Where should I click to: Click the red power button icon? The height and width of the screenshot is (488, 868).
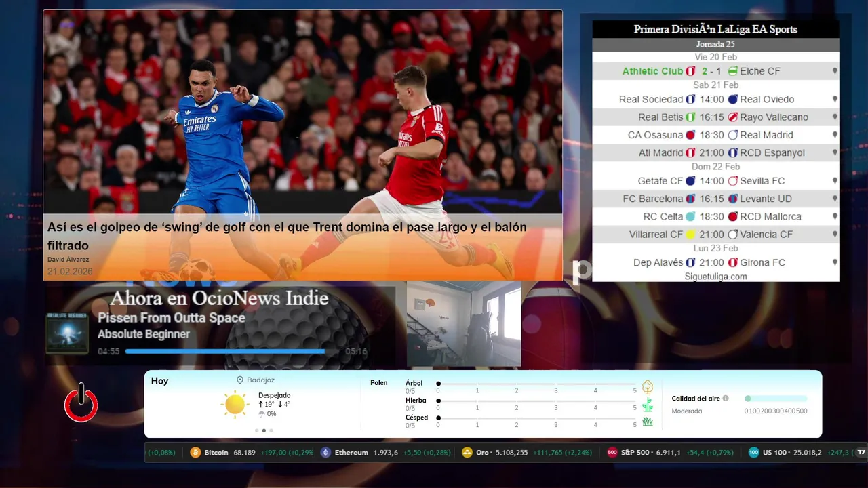[81, 404]
